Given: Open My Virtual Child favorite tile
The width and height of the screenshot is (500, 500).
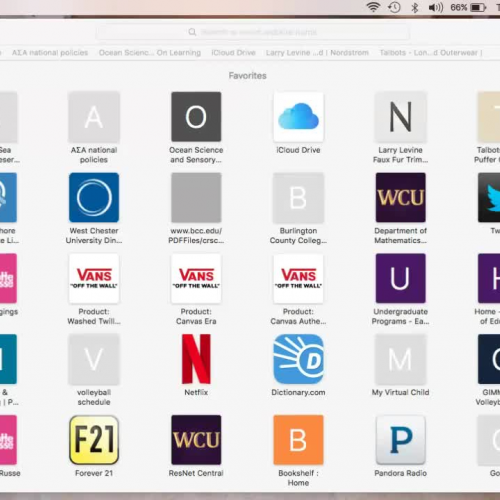Looking at the screenshot, I should click(x=400, y=359).
